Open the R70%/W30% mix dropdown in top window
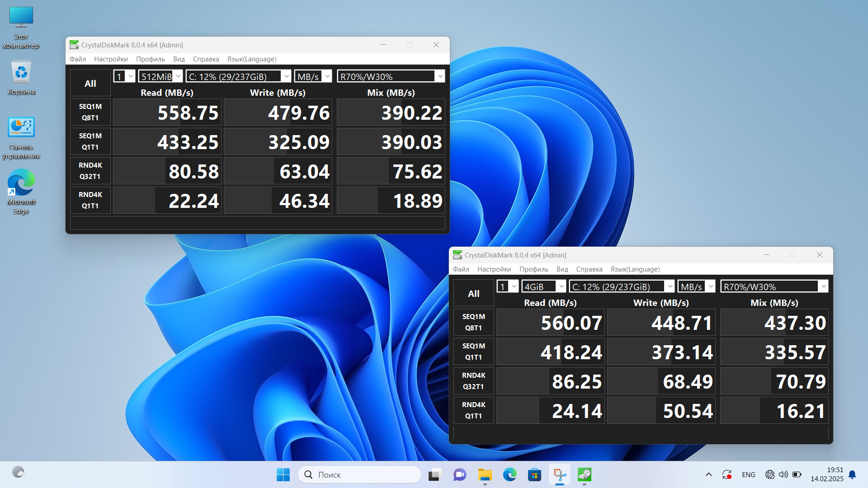This screenshot has height=488, width=868. tap(391, 76)
